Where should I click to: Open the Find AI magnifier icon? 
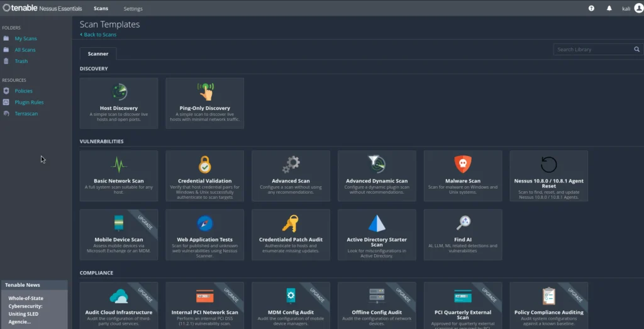(463, 222)
